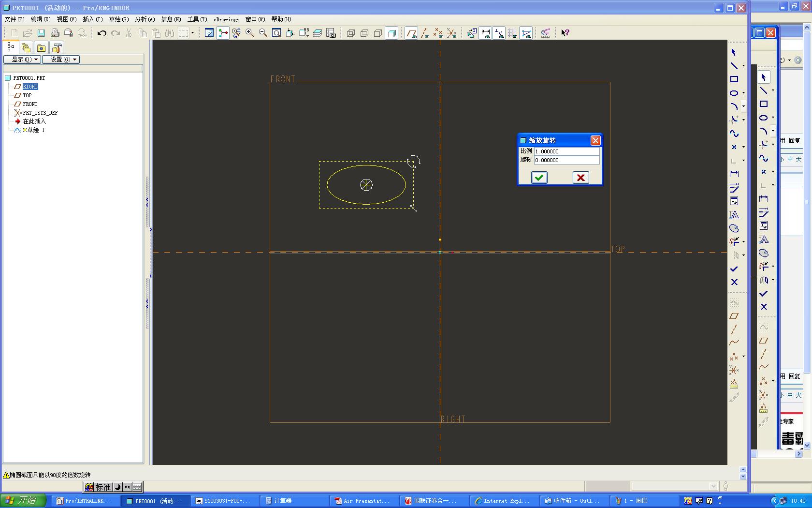Open the Folder Browser navigator tab

(26, 47)
